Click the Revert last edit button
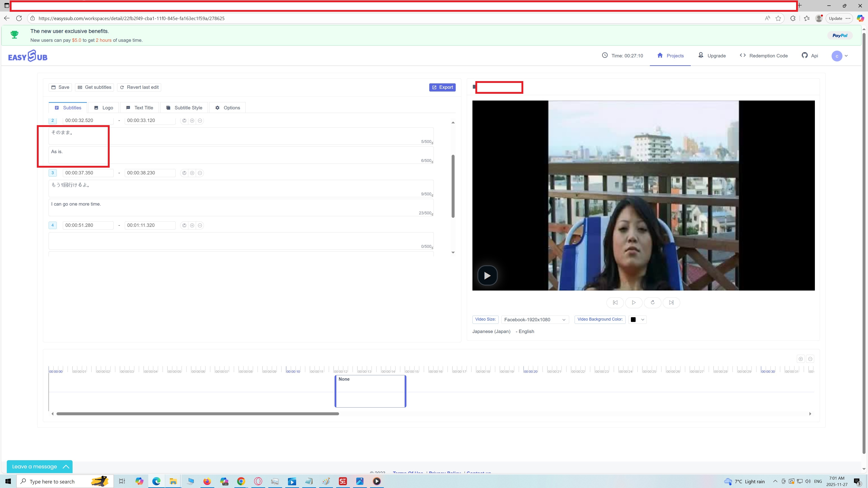868x488 pixels. point(139,87)
